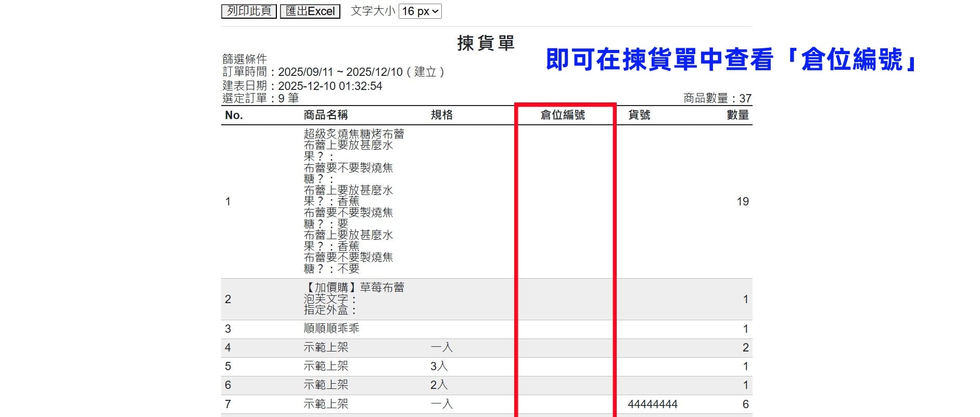
Task: Click the quantity 19 in row 1
Action: [743, 202]
